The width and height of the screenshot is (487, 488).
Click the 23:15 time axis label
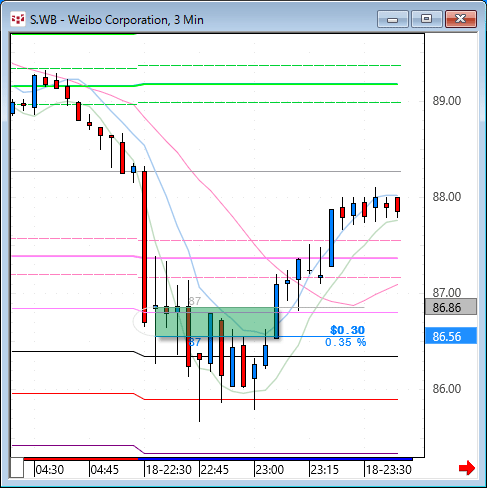point(324,470)
